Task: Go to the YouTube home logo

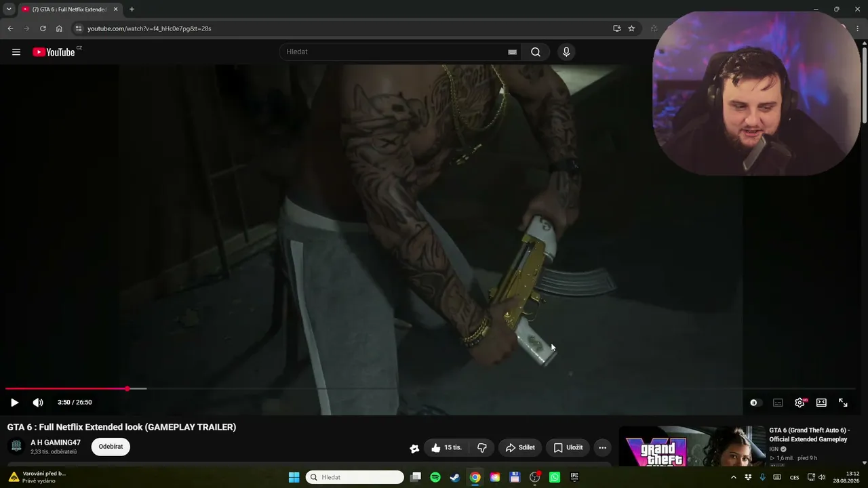Action: tap(54, 52)
